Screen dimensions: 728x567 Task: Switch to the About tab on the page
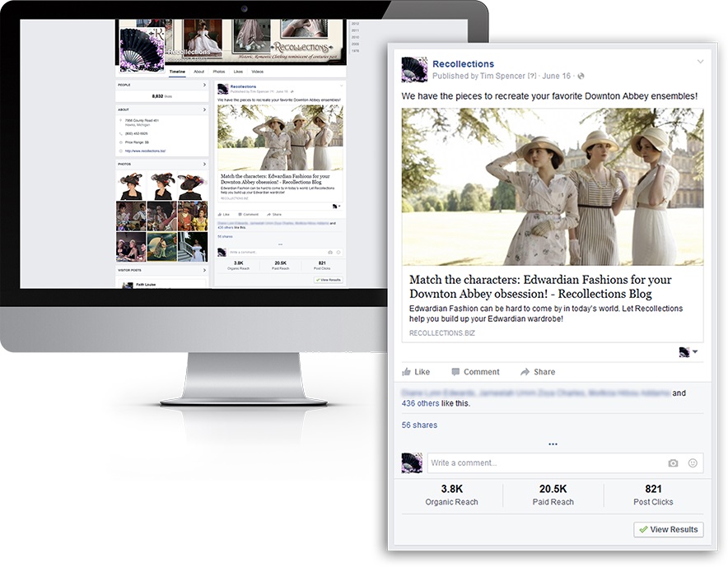[199, 72]
